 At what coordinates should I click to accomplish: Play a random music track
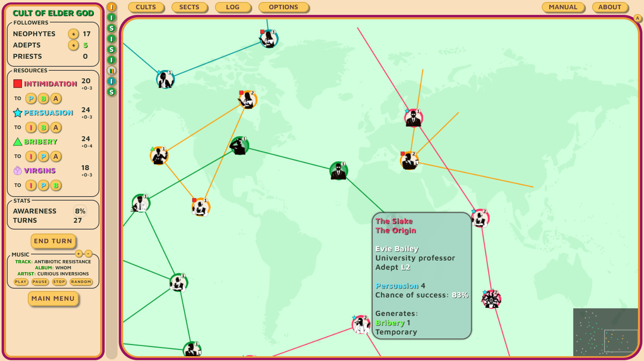point(81,282)
